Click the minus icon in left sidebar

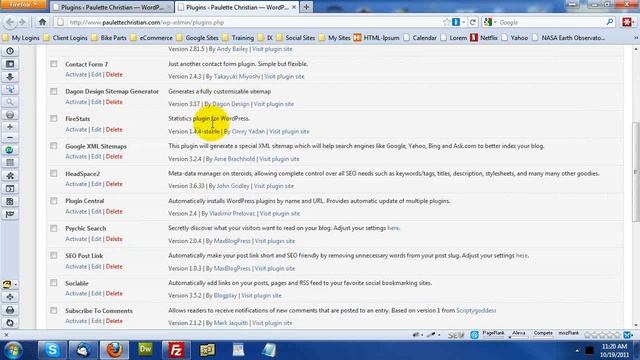pyautogui.click(x=10, y=138)
